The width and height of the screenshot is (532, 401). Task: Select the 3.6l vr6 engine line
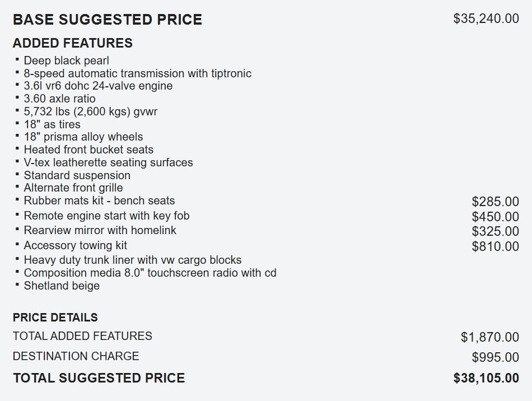point(98,86)
